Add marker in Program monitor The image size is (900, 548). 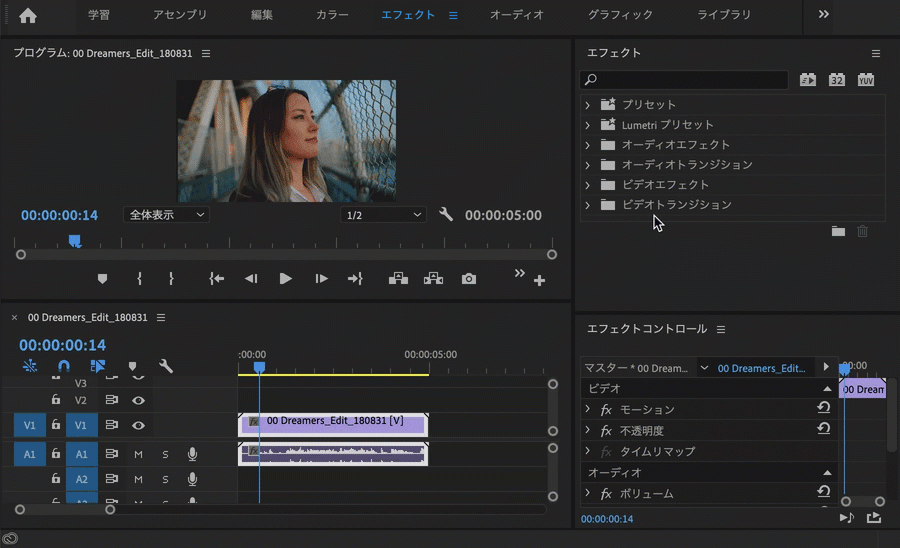point(102,279)
